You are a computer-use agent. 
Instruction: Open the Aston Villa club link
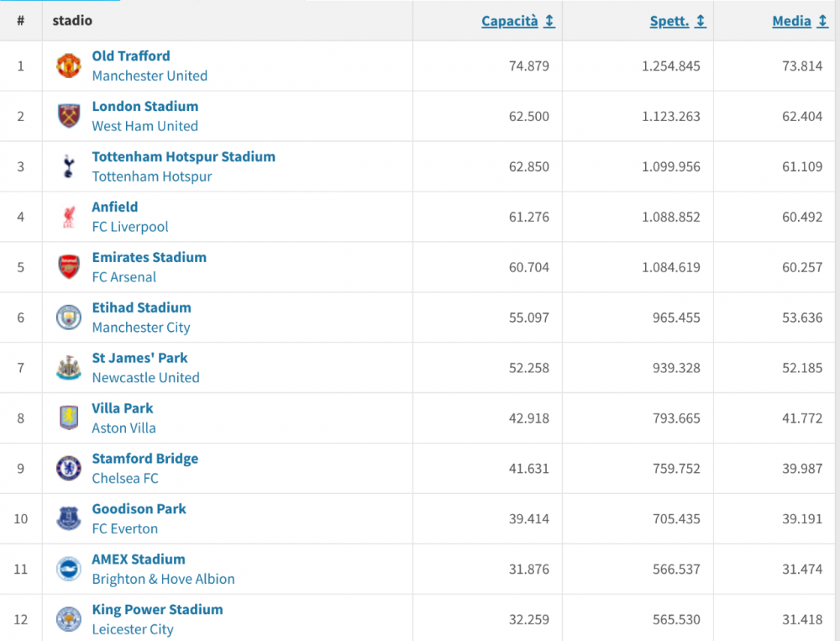[123, 428]
